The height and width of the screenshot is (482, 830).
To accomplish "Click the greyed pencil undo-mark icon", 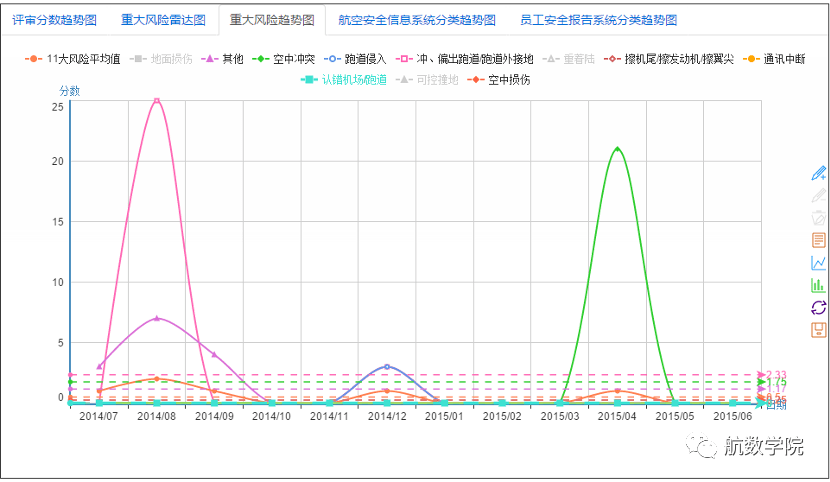I will (818, 196).
